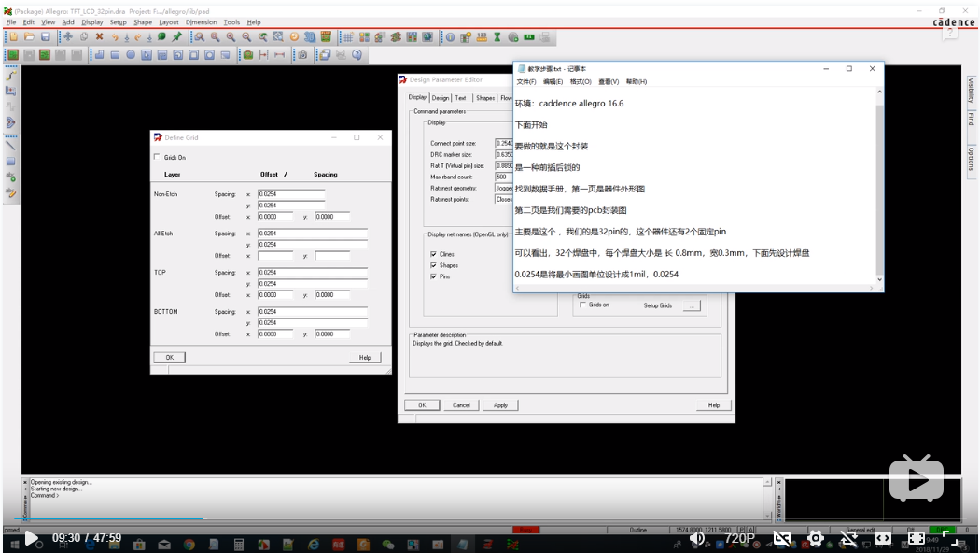The height and width of the screenshot is (553, 980).
Task: Switch to the Design tab
Action: click(x=441, y=97)
